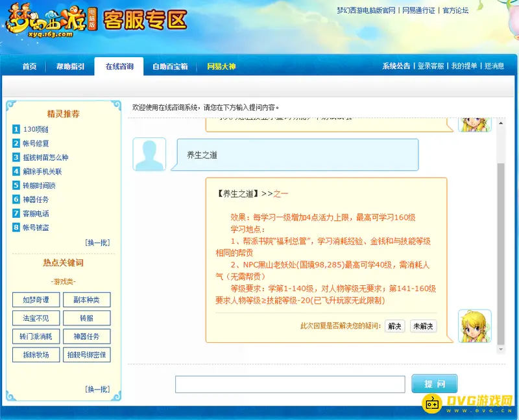Open the 首页 tab
Image resolution: width=519 pixels, height=420 pixels.
pos(29,67)
